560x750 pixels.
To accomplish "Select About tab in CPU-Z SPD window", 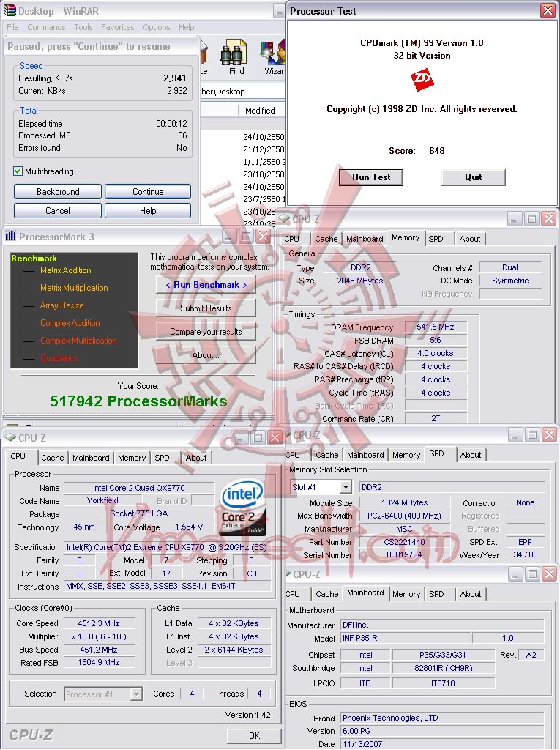I will (471, 455).
